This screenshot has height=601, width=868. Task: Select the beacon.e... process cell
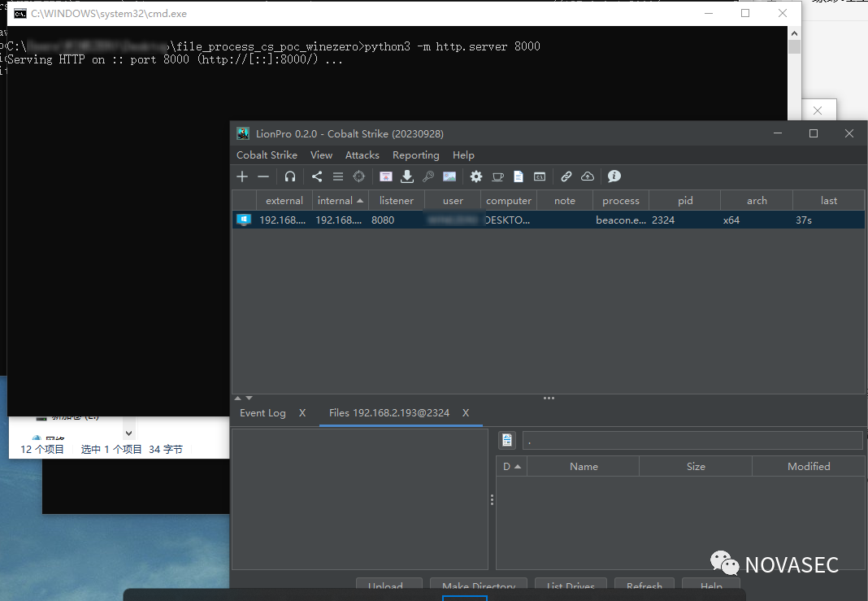tap(621, 220)
